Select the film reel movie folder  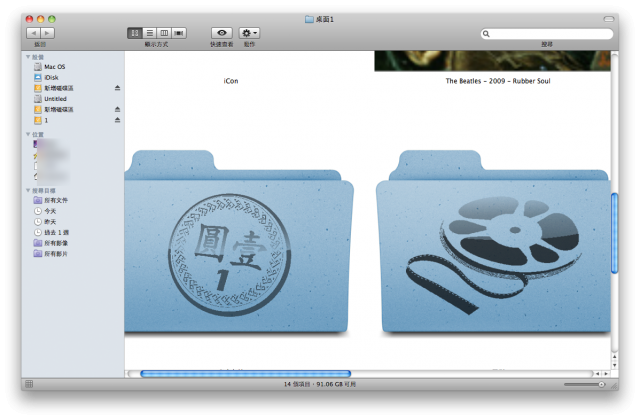tap(493, 241)
